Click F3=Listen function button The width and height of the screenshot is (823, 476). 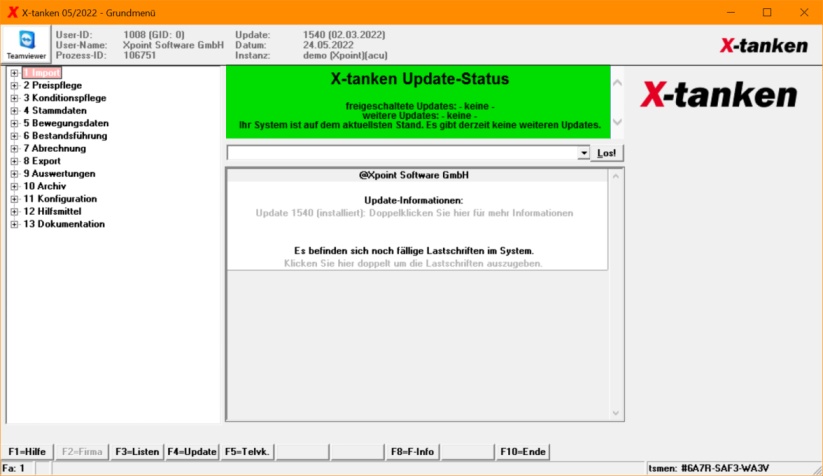(137, 452)
